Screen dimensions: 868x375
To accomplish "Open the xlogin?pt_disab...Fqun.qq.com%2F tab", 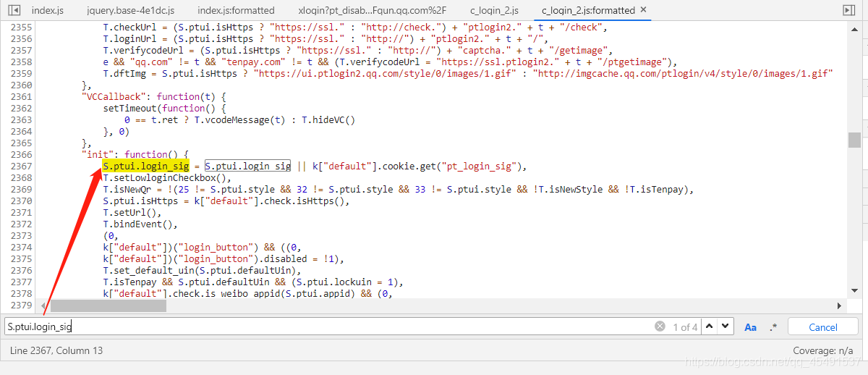I will (x=372, y=10).
